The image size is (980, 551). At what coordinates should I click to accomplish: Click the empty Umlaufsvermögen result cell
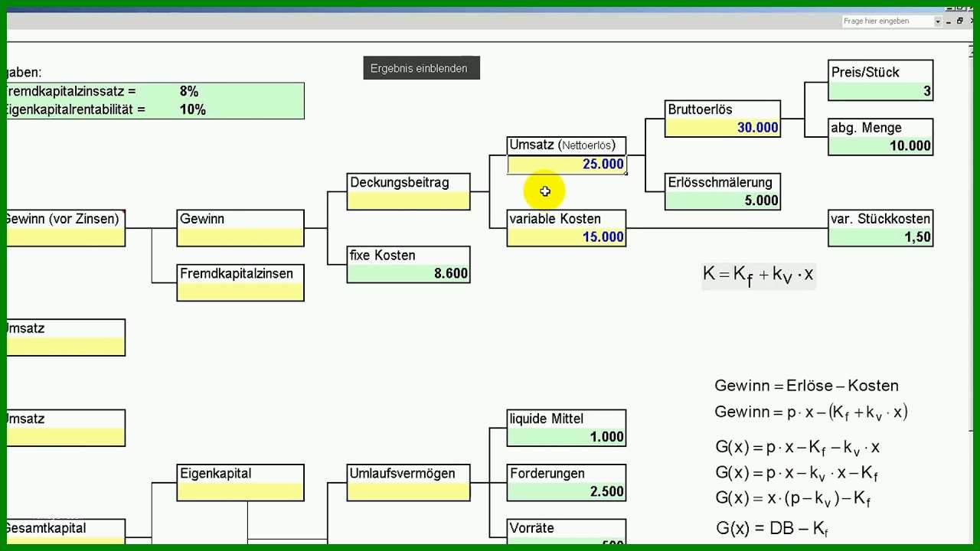coord(408,492)
